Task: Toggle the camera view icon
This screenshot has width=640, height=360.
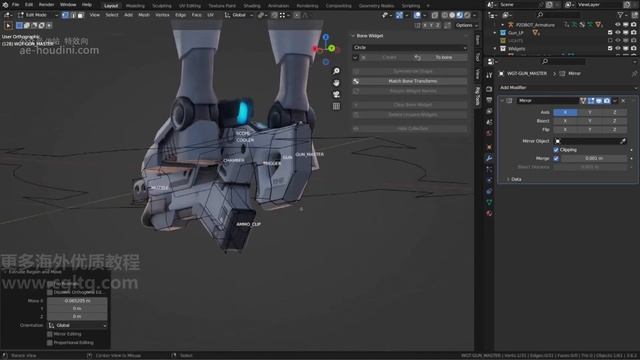Action: [336, 95]
